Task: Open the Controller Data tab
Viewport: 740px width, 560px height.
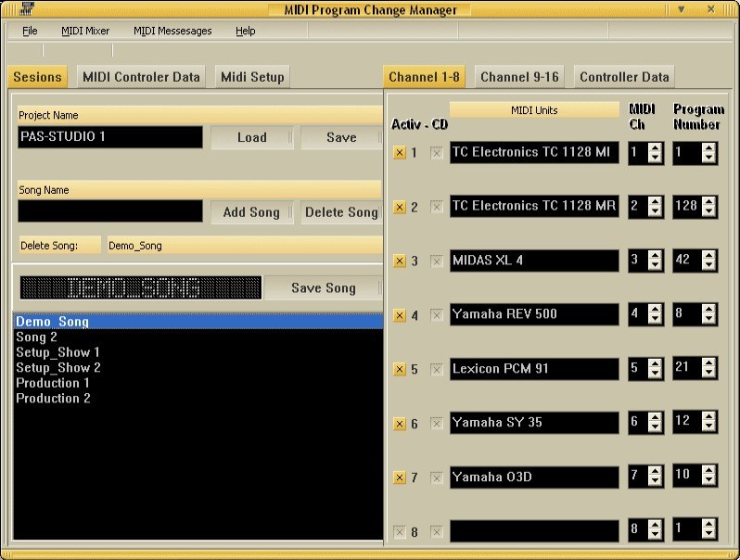Action: coord(624,76)
